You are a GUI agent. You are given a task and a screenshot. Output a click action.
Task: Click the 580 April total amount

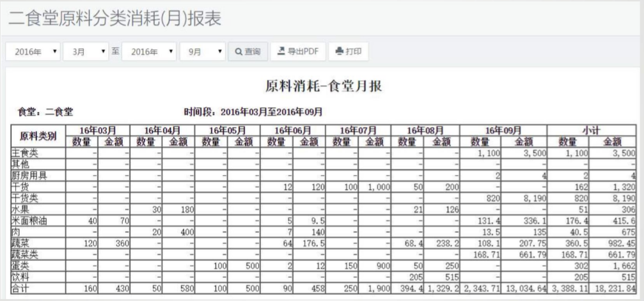187,288
